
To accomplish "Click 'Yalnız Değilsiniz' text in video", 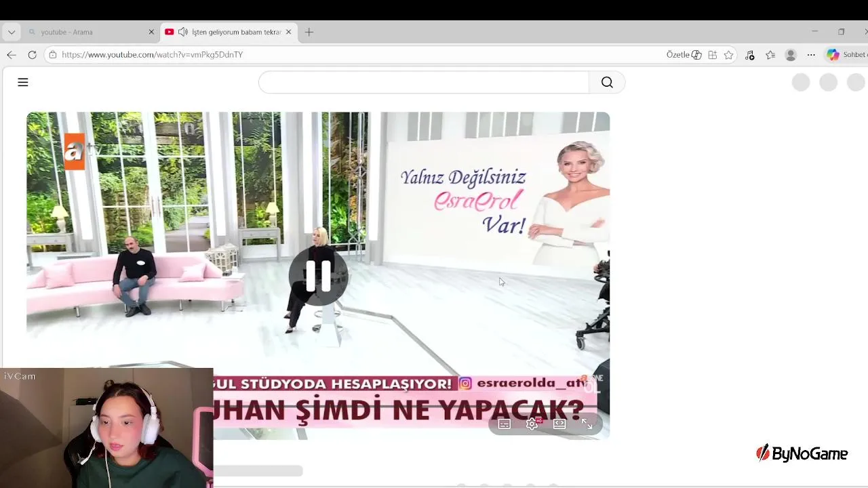I will click(463, 178).
